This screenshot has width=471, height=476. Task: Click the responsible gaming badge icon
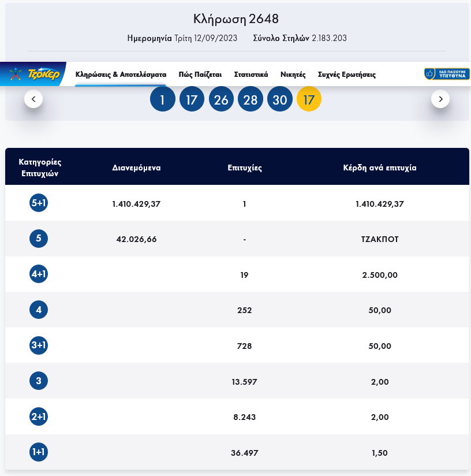pos(446,74)
